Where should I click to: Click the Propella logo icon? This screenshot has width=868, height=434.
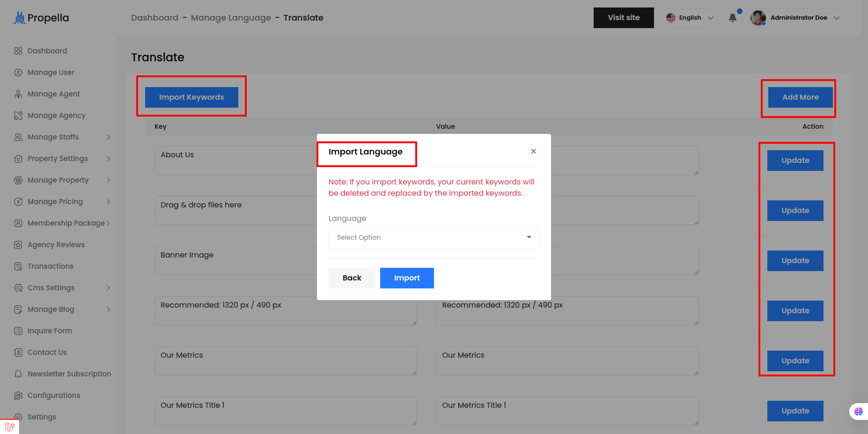click(x=19, y=18)
